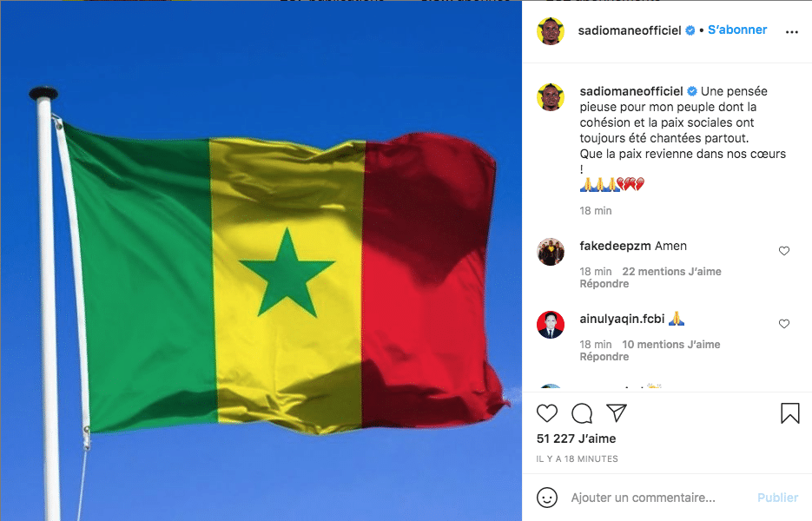
Task: Open sadiomaneofficiel username in header
Action: coord(630,30)
